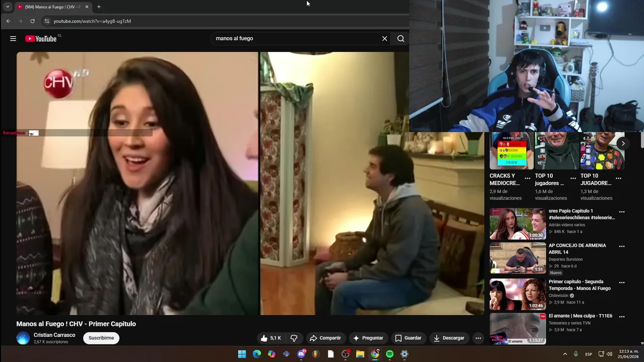Open a new browser tab with plus
644x362 pixels.
tap(99, 7)
